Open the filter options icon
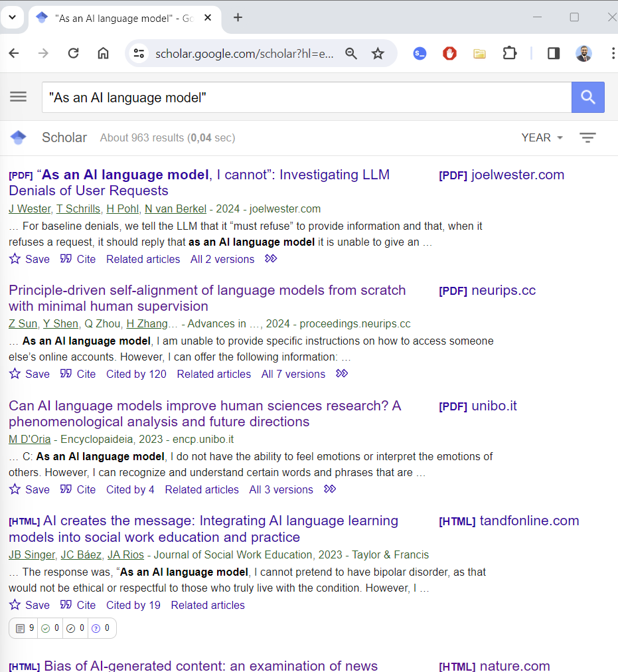Screen dimensions: 618x672 587,137
